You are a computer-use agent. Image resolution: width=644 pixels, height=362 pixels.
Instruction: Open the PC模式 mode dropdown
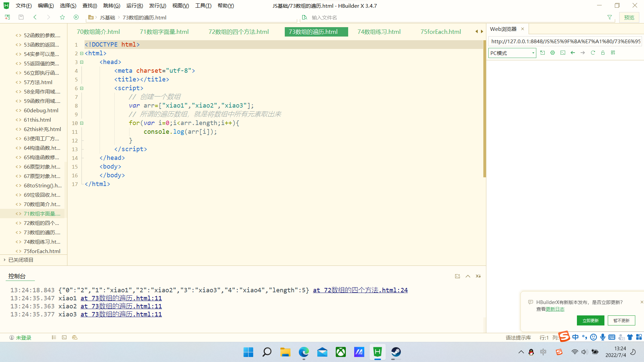click(x=533, y=53)
